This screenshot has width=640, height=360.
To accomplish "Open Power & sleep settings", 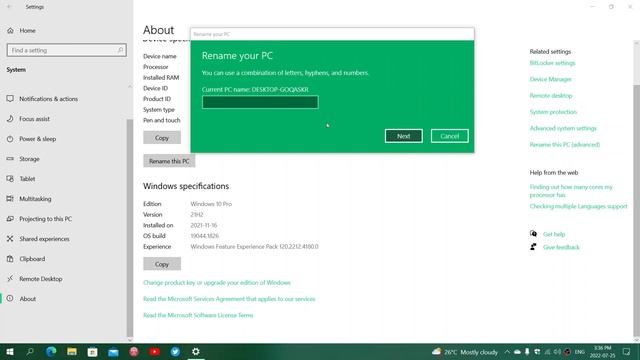I will click(38, 139).
